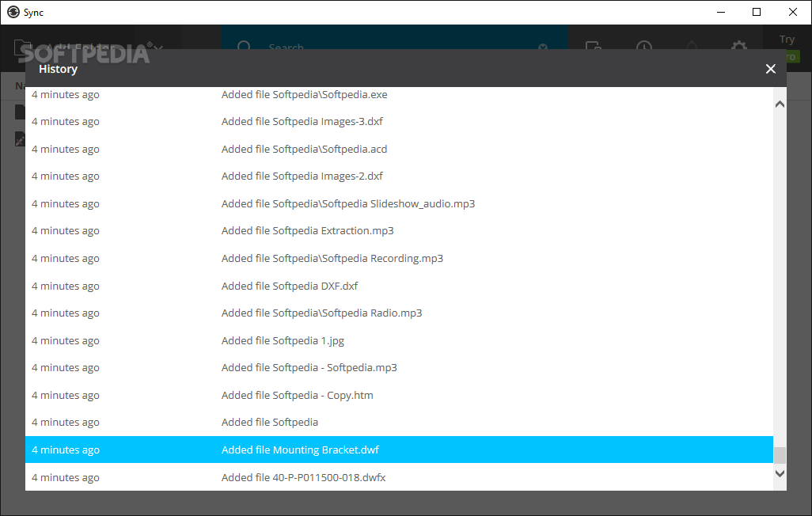The width and height of the screenshot is (812, 516).
Task: Close the History dialog
Action: pos(771,69)
